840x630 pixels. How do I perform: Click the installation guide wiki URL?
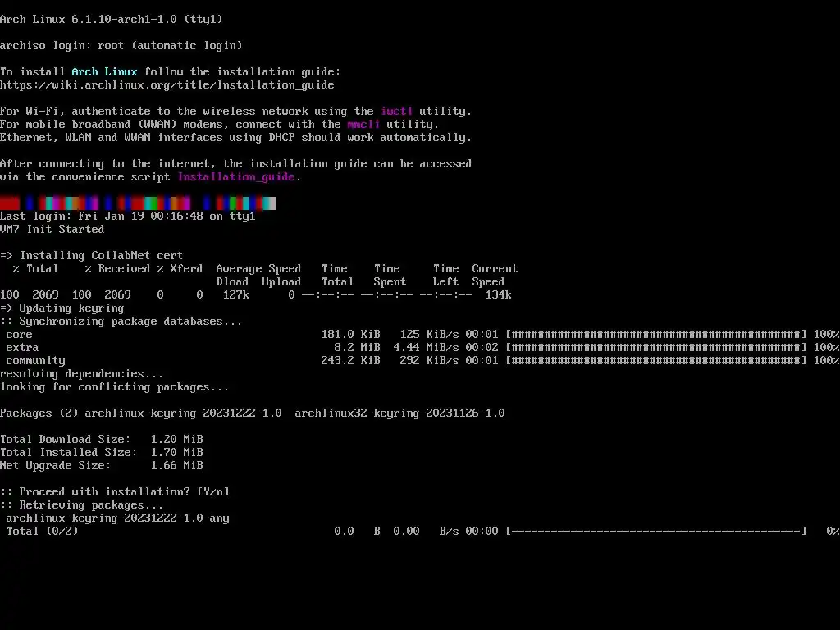coord(167,85)
